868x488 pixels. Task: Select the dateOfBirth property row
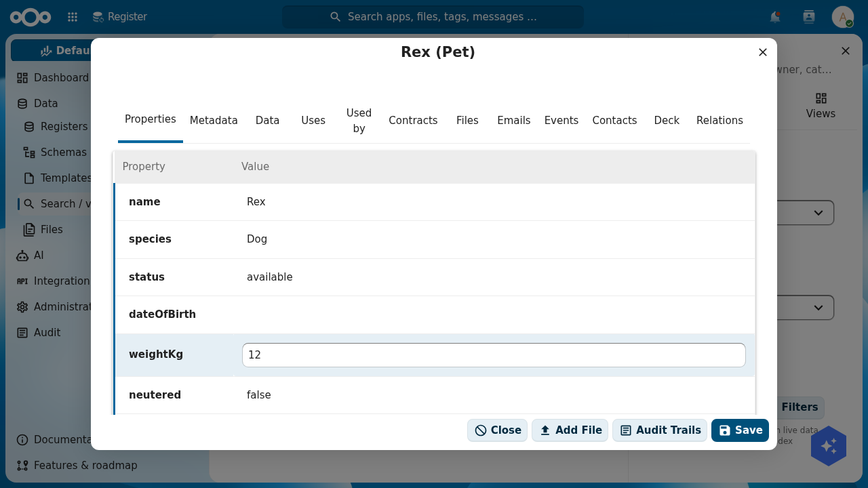(x=434, y=314)
